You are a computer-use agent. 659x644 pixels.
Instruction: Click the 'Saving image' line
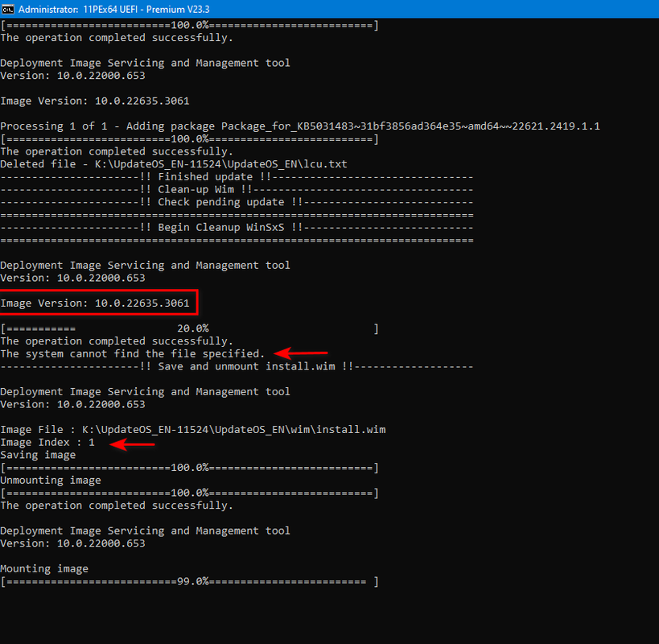pyautogui.click(x=38, y=455)
